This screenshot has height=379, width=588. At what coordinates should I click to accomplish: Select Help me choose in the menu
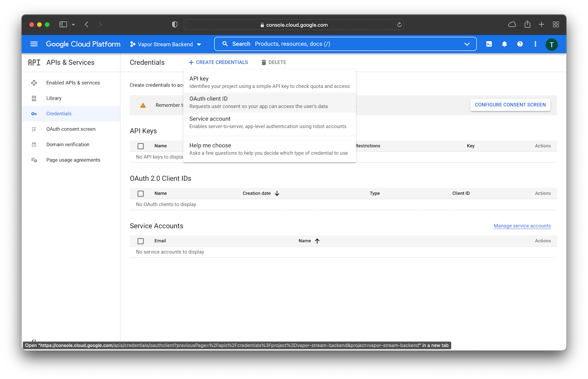pos(210,145)
